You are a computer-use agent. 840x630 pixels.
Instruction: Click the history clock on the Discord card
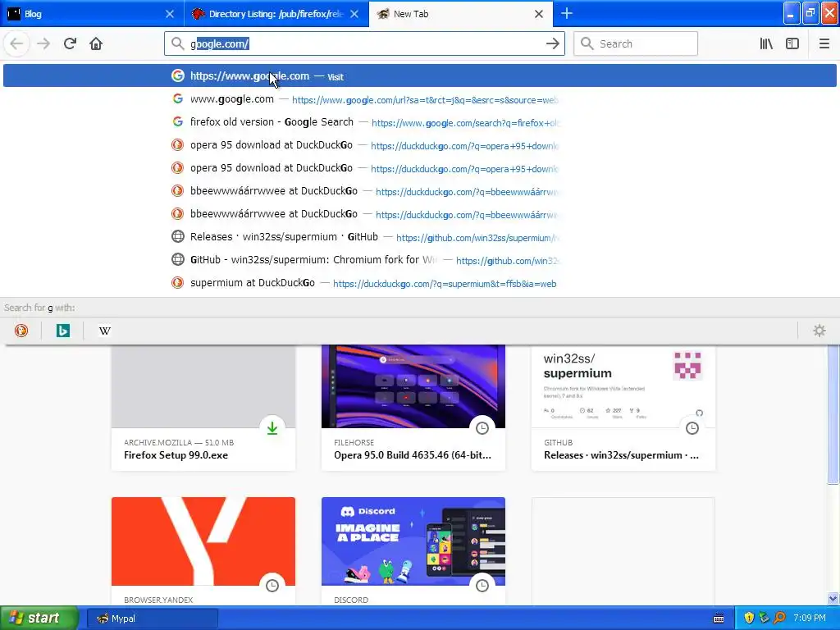pyautogui.click(x=482, y=586)
